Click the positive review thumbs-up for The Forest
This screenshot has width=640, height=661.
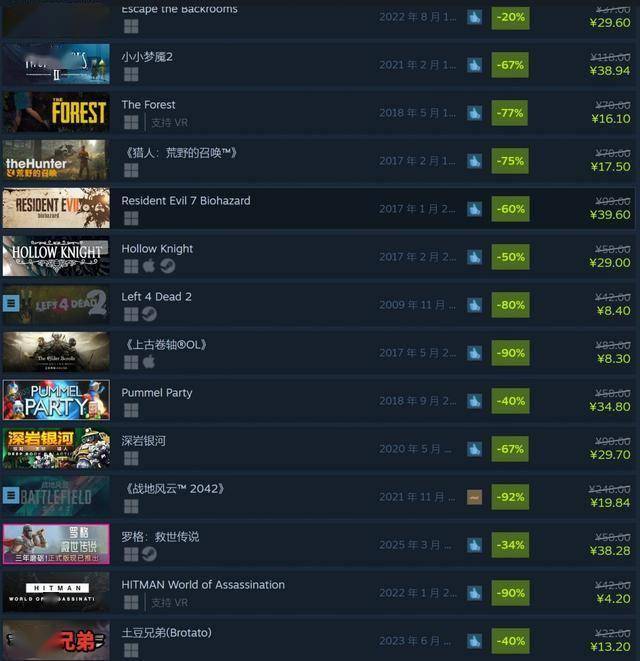tap(474, 113)
